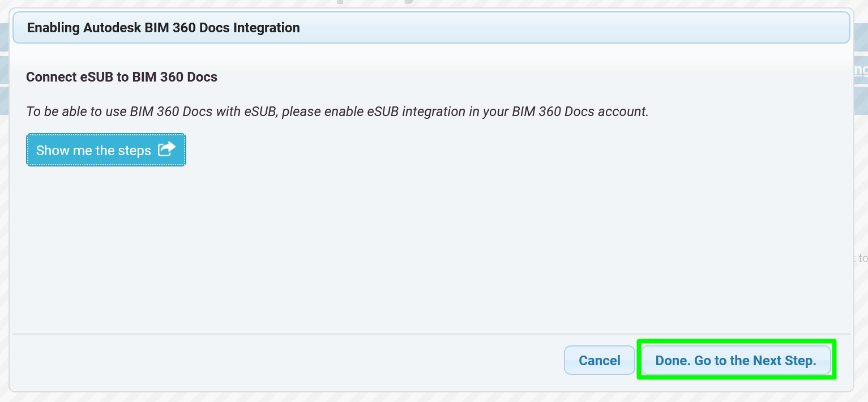Image resolution: width=868 pixels, height=402 pixels.
Task: Click the empty dialog body below the steps button
Action: click(431, 249)
